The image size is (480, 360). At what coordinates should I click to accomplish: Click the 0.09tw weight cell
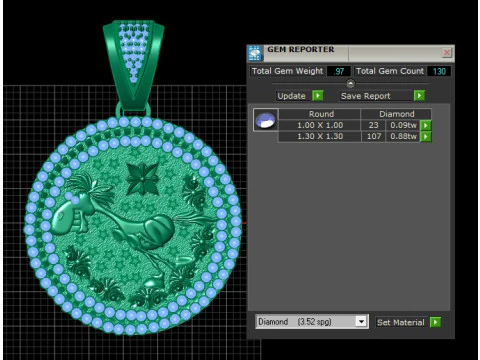(403, 125)
